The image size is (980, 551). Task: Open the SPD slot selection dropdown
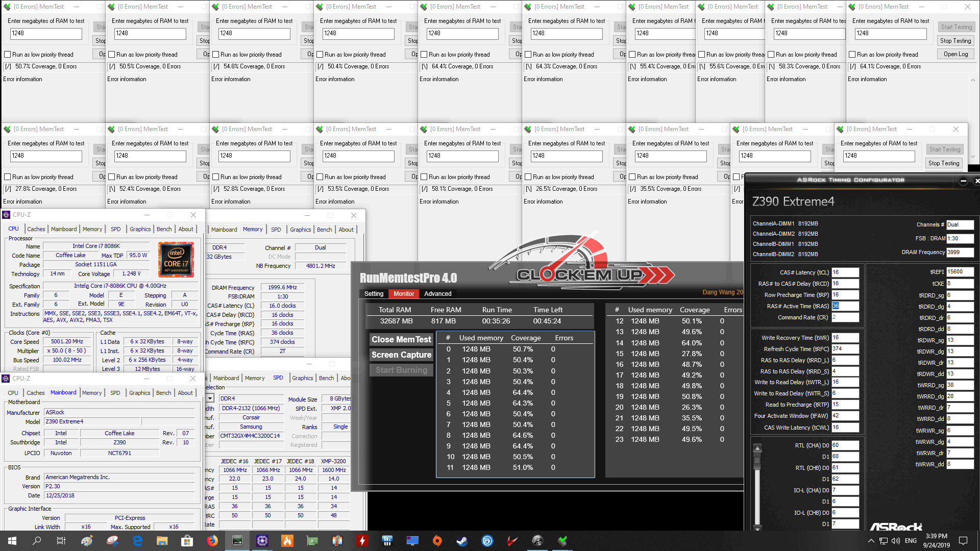(x=210, y=398)
